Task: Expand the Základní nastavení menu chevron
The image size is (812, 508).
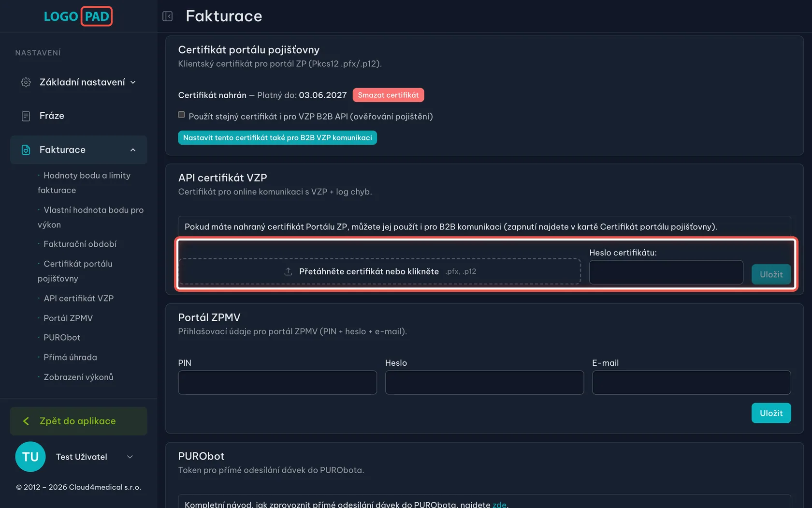Action: (x=133, y=82)
